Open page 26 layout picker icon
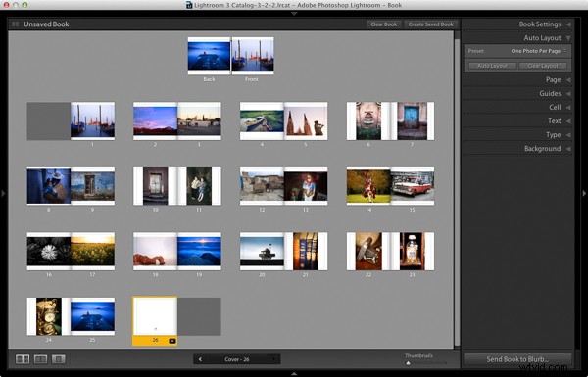Screen dimensions: 588x377 [x=172, y=341]
